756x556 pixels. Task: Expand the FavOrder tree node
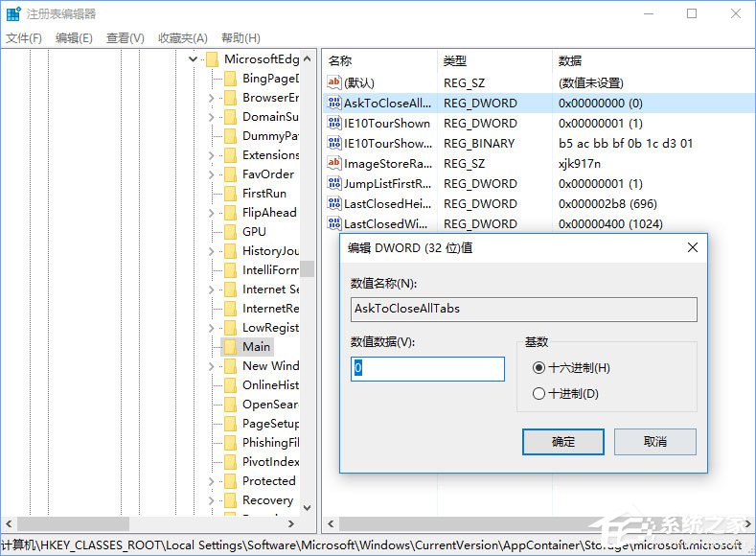point(211,174)
